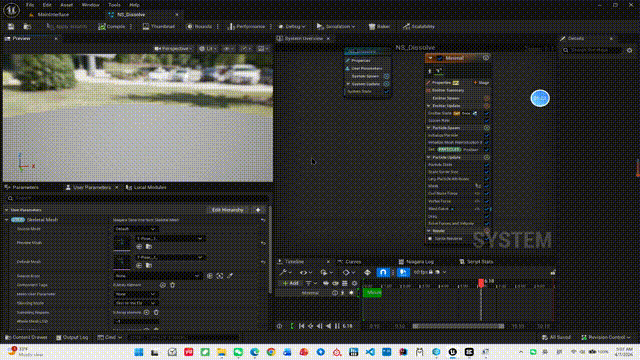Switch to the Local Modules tab

(146, 187)
